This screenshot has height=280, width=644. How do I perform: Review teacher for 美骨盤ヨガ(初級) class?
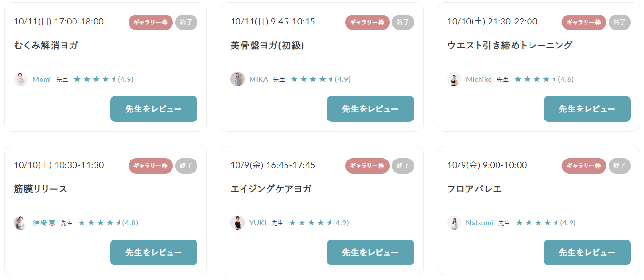tap(370, 109)
